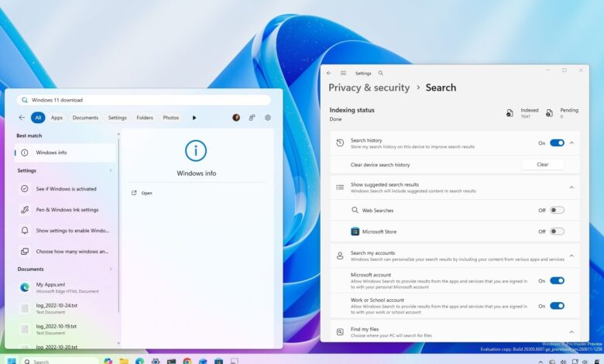Click the Clear search history button
The width and height of the screenshot is (604, 364).
tap(543, 164)
